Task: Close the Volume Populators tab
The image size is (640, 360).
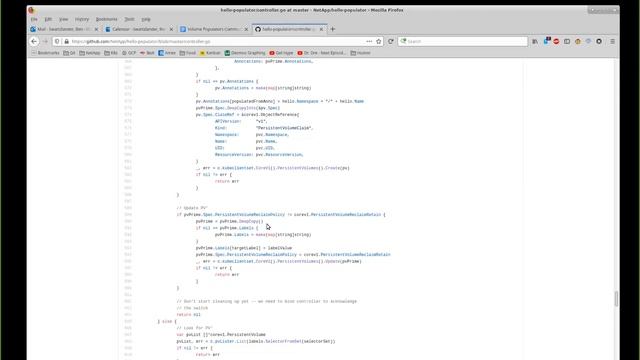Action: click(246, 29)
